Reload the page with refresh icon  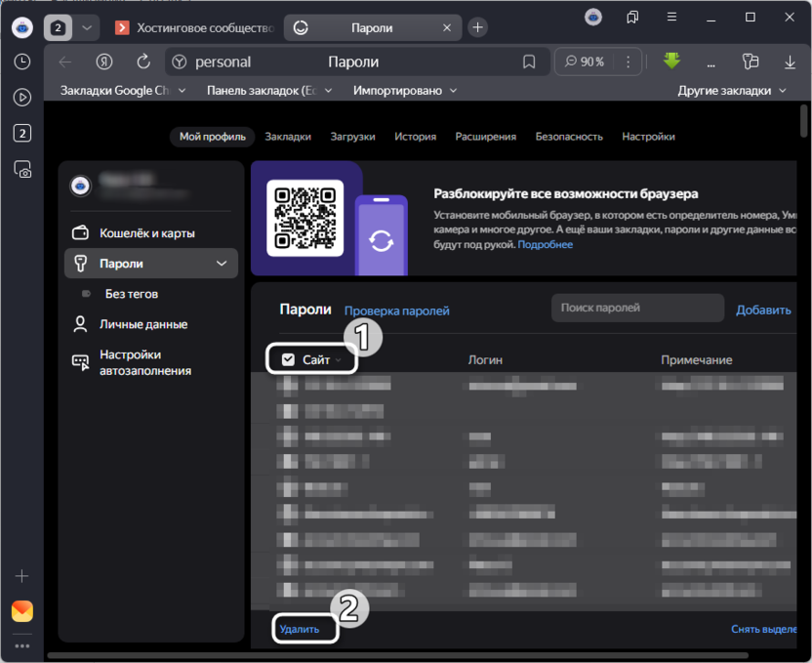pos(143,62)
